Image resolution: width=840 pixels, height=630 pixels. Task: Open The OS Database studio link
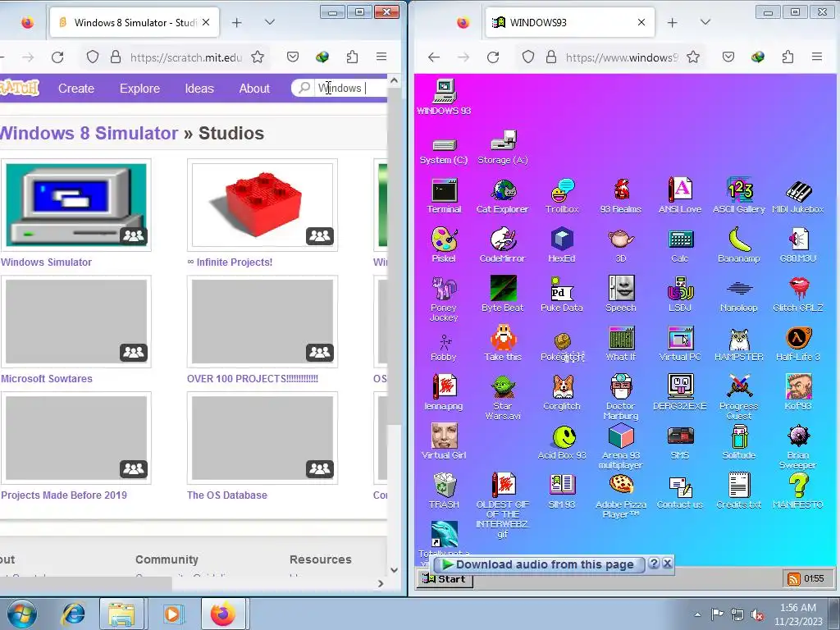coord(227,495)
